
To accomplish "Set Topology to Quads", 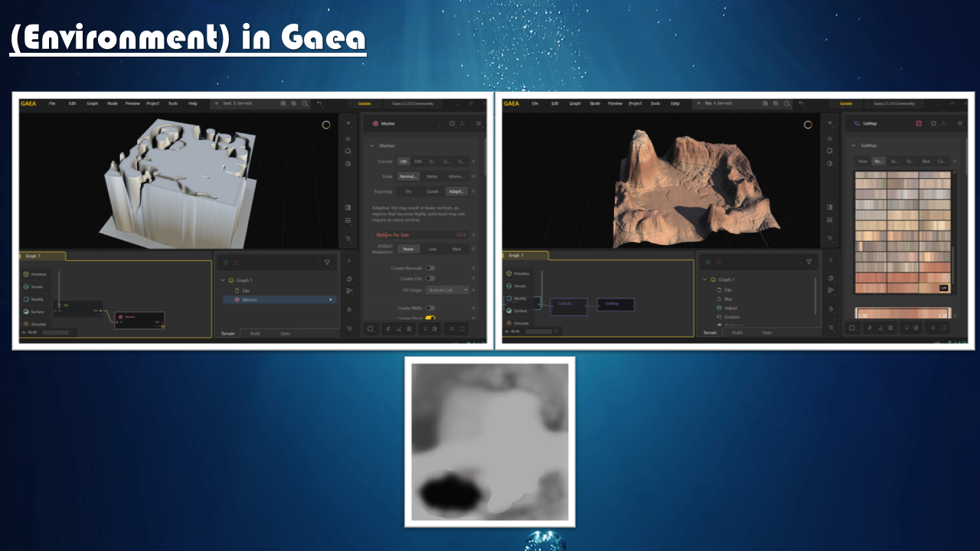I will coord(433,191).
